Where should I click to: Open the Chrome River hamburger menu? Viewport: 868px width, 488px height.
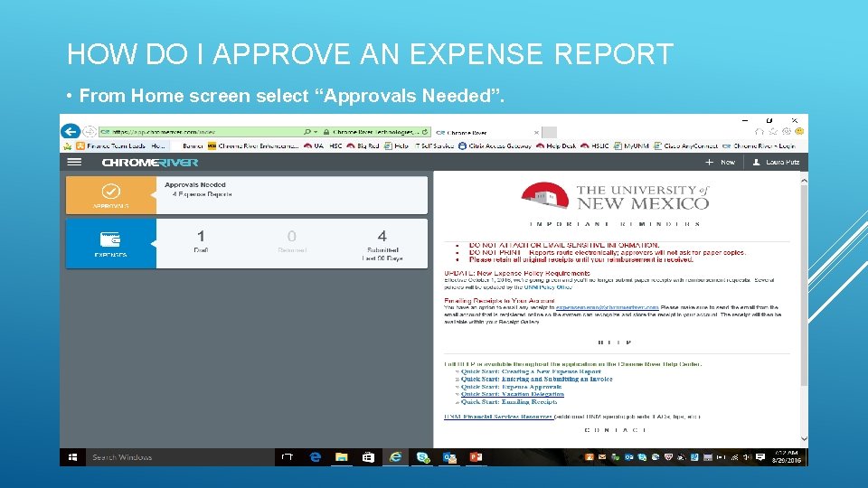coord(74,162)
